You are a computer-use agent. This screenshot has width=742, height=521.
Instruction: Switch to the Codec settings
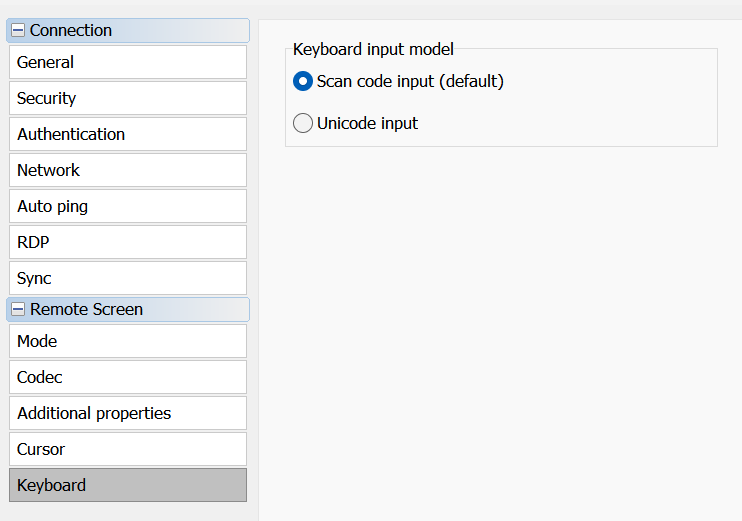[x=127, y=377]
